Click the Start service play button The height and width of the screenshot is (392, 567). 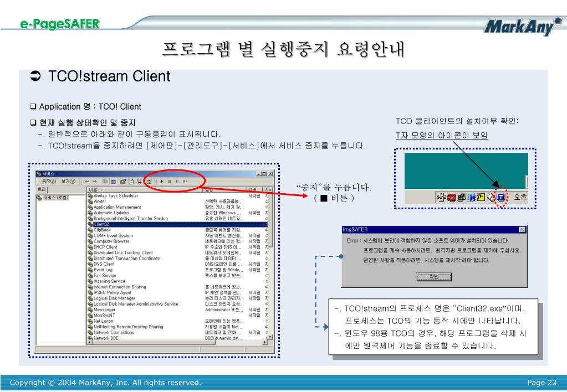pos(162,182)
